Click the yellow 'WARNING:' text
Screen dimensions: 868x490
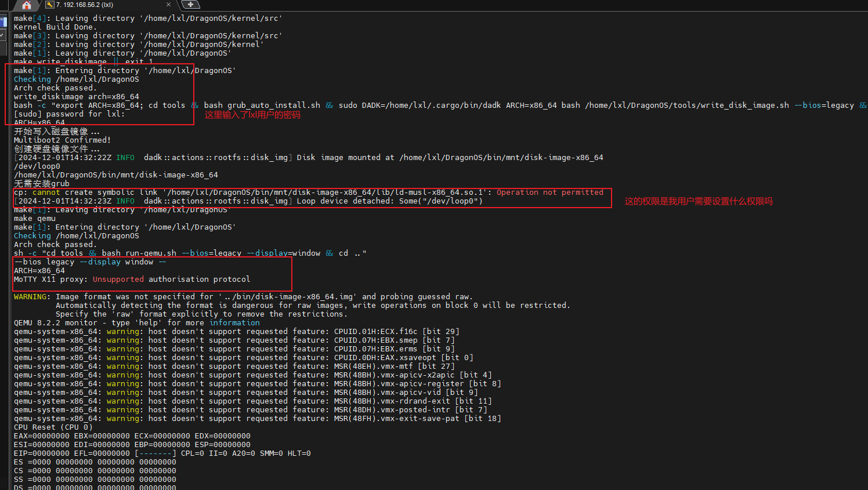32,296
